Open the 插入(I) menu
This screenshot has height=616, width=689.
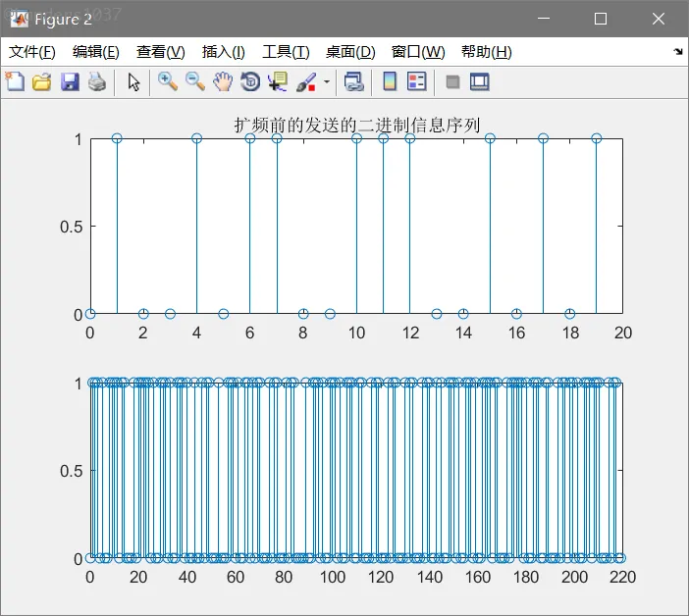click(x=223, y=52)
